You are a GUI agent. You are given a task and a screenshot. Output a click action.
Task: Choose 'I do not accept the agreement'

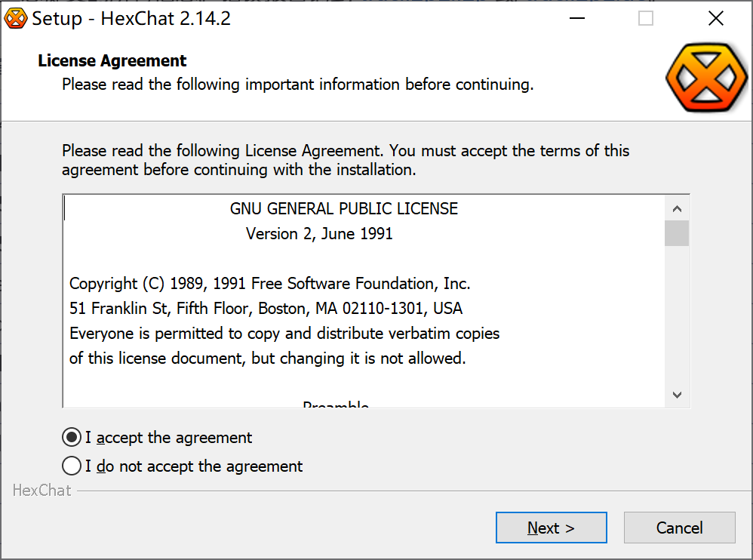click(72, 466)
